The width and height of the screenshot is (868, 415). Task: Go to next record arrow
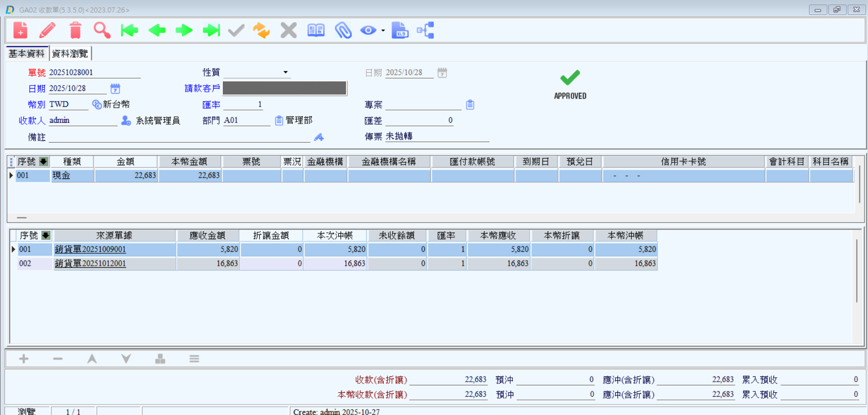(x=184, y=30)
